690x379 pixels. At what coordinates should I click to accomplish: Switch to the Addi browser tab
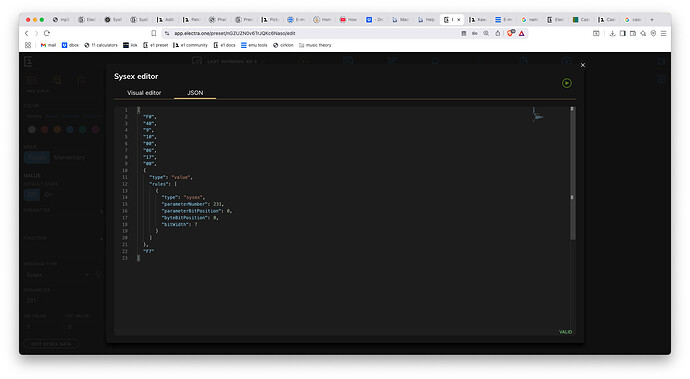(x=165, y=20)
